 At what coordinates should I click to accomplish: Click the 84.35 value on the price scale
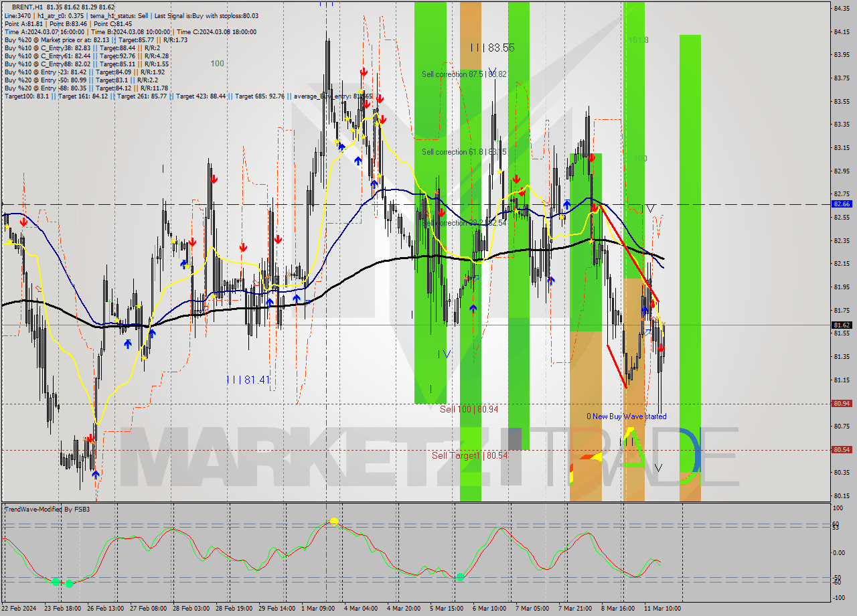841,8
